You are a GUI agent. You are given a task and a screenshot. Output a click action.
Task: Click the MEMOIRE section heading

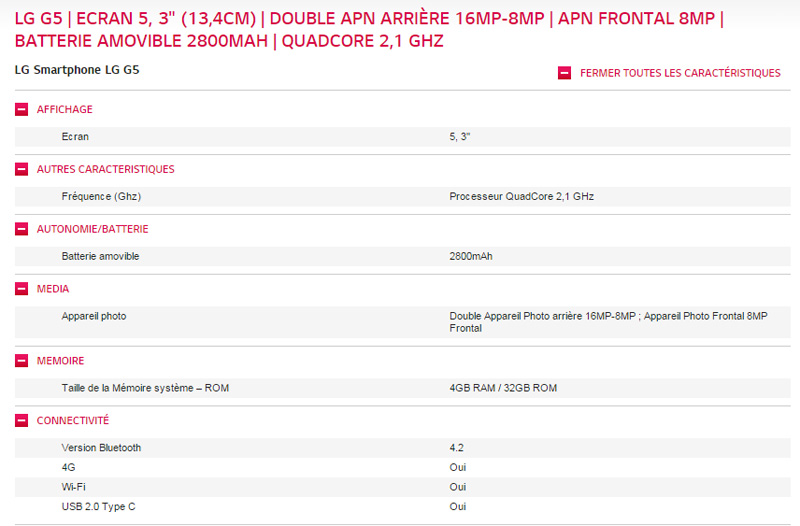[x=60, y=361]
